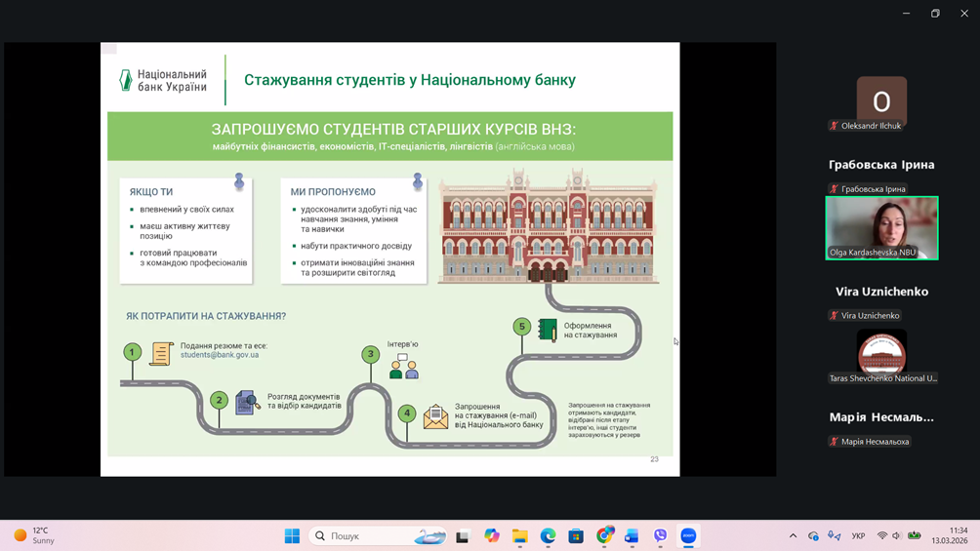Open the Zoom app in the taskbar

[x=688, y=535]
